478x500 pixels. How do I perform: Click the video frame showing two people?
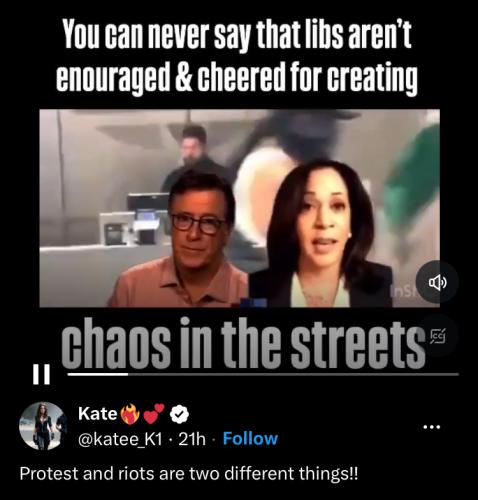[x=239, y=208]
